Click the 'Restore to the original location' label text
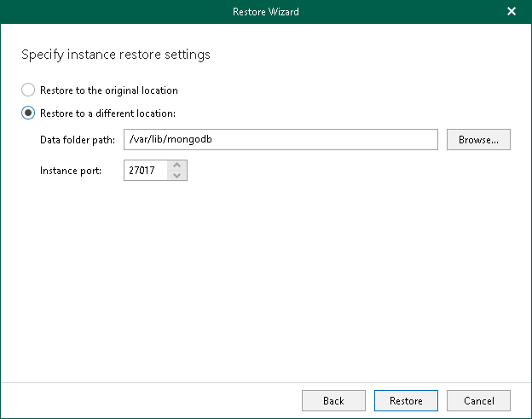Image resolution: width=532 pixels, height=419 pixels. tap(108, 90)
